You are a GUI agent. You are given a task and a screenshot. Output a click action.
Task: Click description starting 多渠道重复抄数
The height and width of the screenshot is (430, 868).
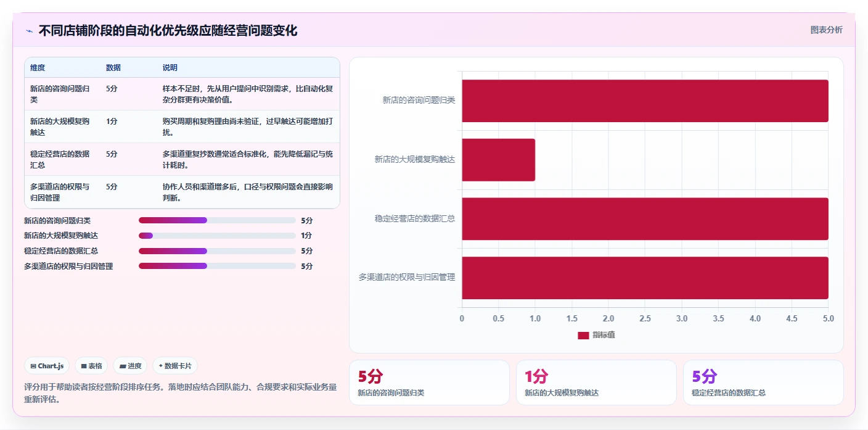[x=248, y=159]
